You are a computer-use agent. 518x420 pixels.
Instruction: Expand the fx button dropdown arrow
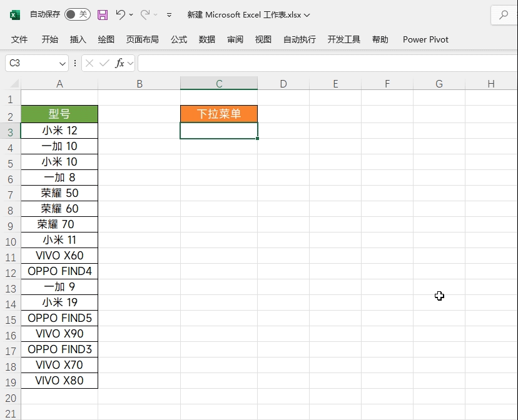coord(131,63)
